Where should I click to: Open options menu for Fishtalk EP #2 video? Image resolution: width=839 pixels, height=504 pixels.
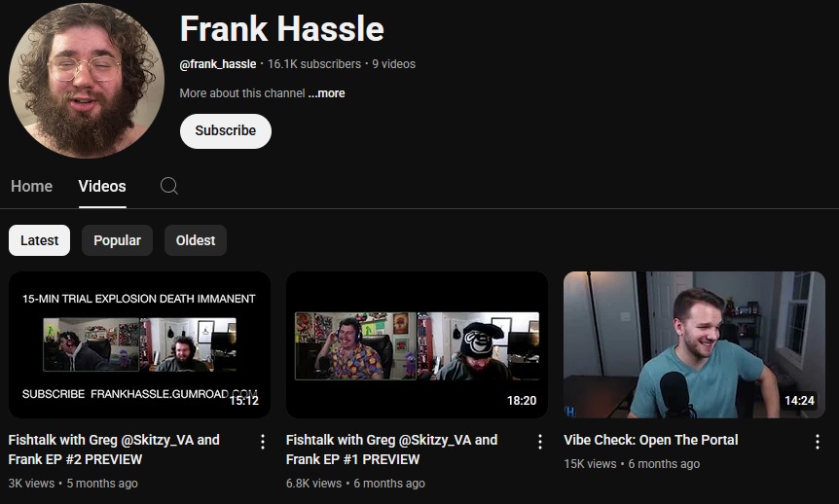pyautogui.click(x=262, y=442)
